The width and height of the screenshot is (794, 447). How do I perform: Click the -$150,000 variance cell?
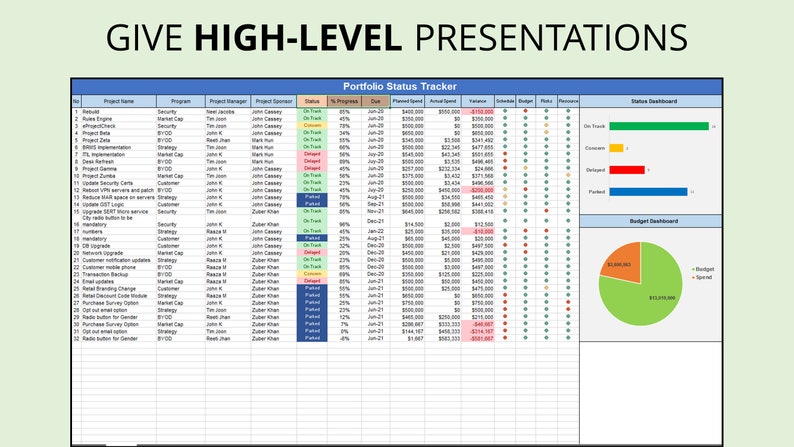pos(478,112)
